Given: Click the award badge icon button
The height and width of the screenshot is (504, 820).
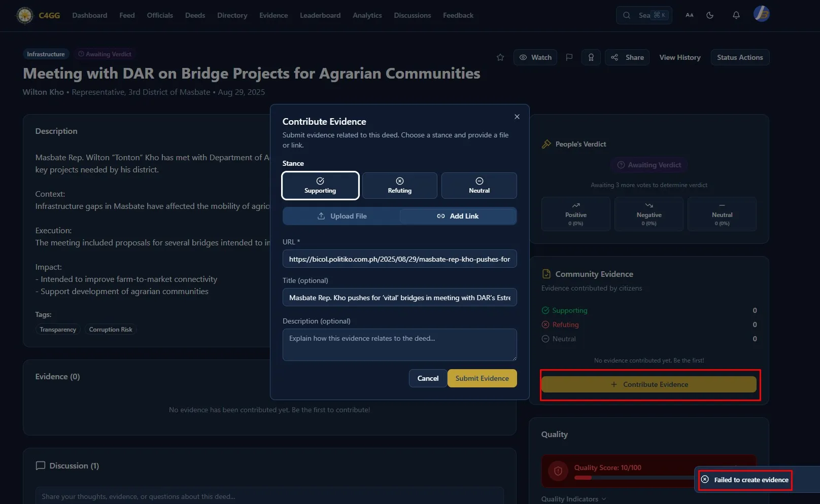Looking at the screenshot, I should [591, 57].
